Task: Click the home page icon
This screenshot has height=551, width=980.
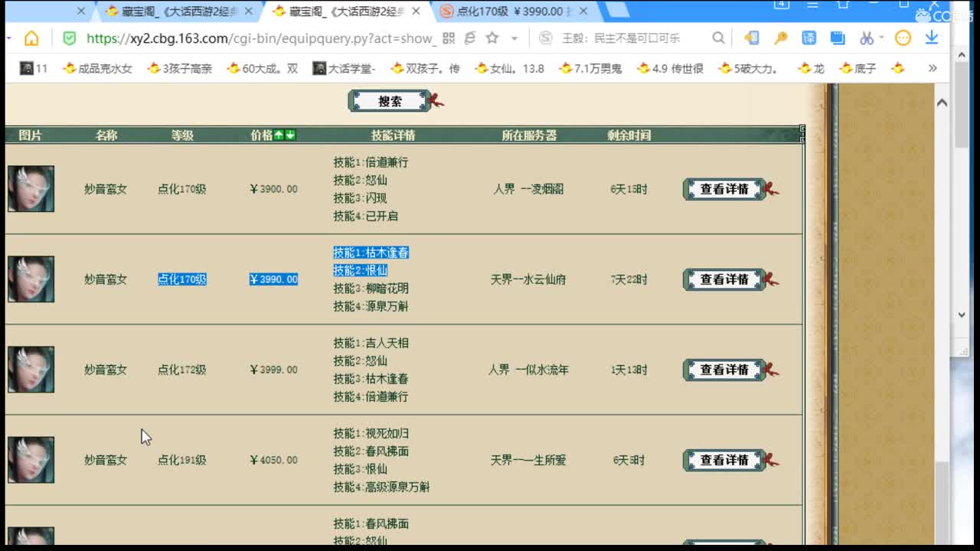Action: [31, 38]
